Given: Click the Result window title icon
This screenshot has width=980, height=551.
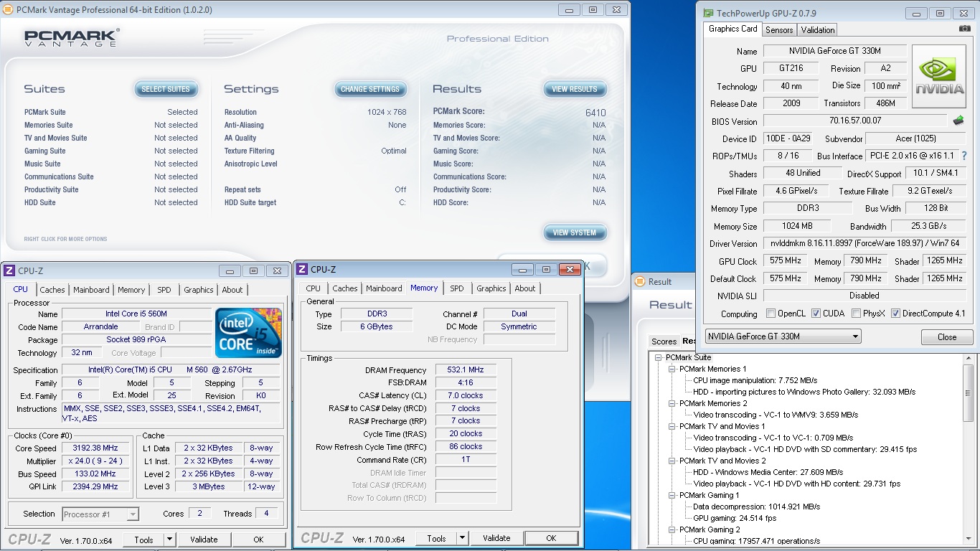Looking at the screenshot, I should [641, 282].
